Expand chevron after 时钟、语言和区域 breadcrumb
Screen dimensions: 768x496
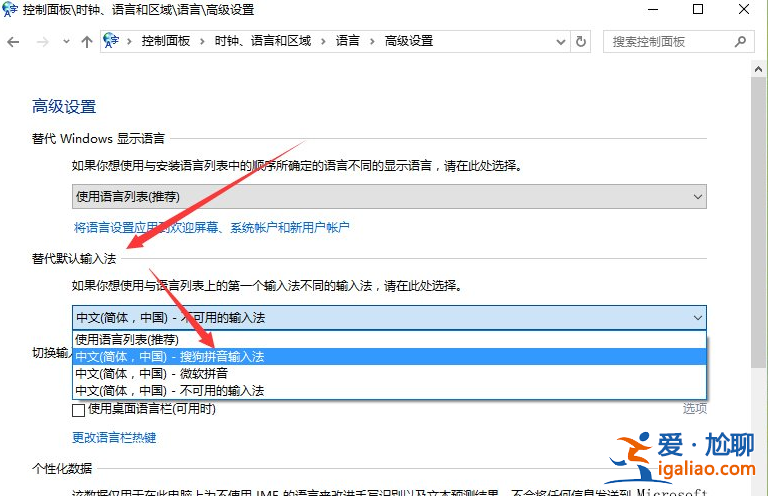click(x=323, y=42)
